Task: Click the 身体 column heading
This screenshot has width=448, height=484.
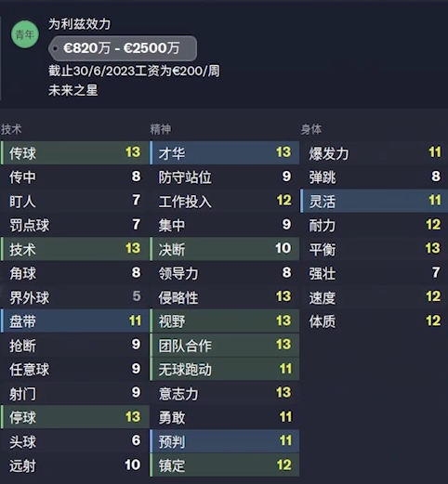Action: 311,129
